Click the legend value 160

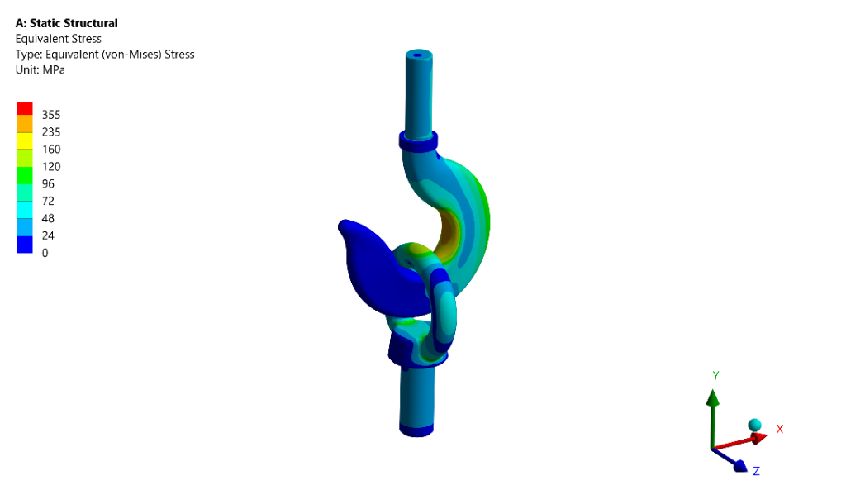pos(51,150)
